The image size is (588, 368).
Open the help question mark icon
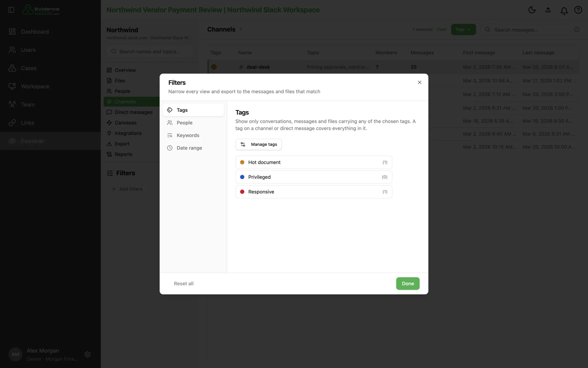click(x=578, y=10)
